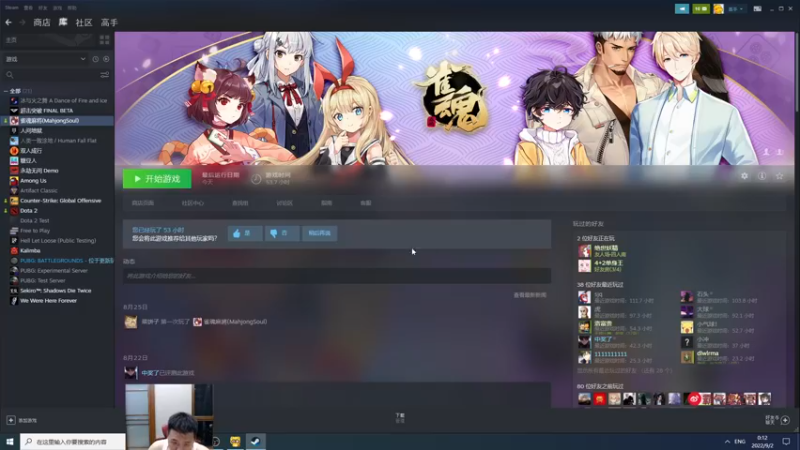Viewport: 800px width, 450px height.
Task: Select We Were Here Forever
Action: point(48,301)
